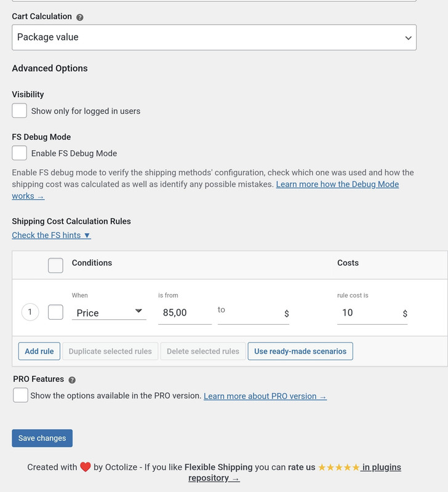
Task: Click the Cart Calculation help icon
Action: 80,17
